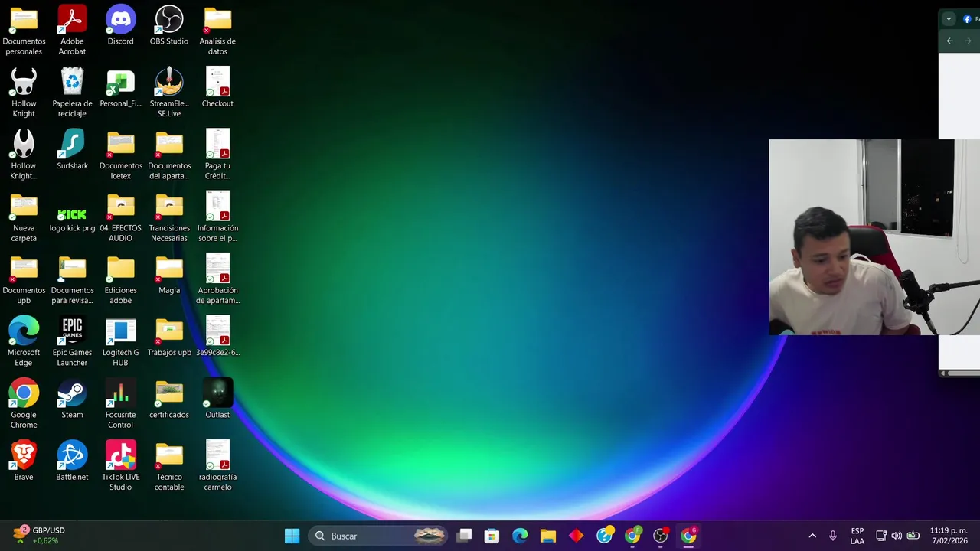Select the Surfshark desktop shortcut
980x551 pixels.
click(72, 149)
